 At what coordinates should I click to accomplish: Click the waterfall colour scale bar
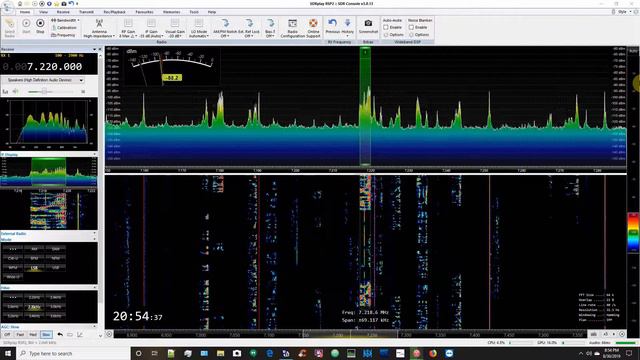[633, 233]
